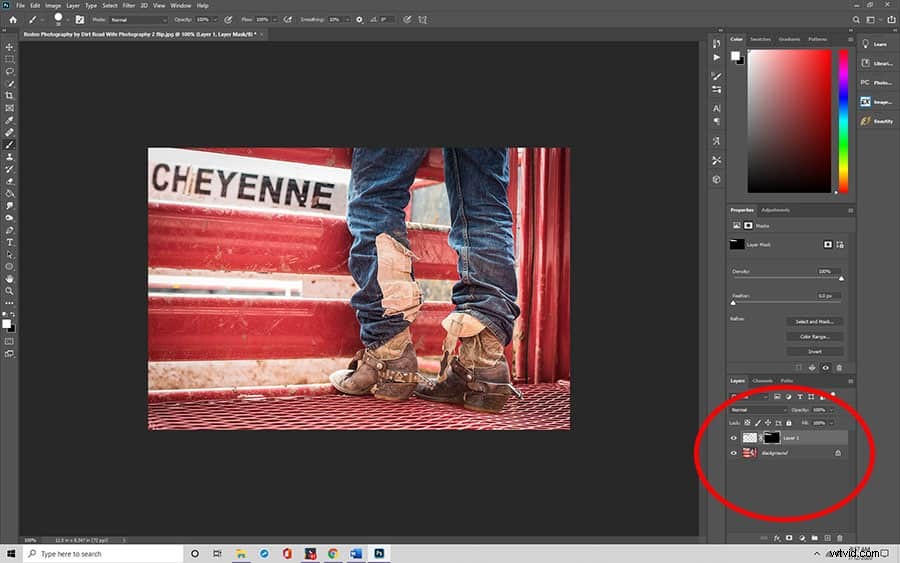Open the Libraries panel
The image size is (900, 563).
tap(878, 63)
